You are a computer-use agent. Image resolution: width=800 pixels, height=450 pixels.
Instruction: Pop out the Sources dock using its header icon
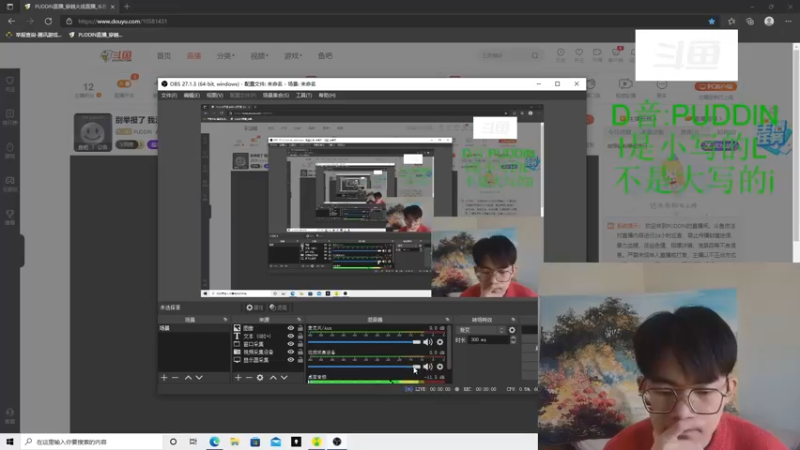(x=299, y=319)
